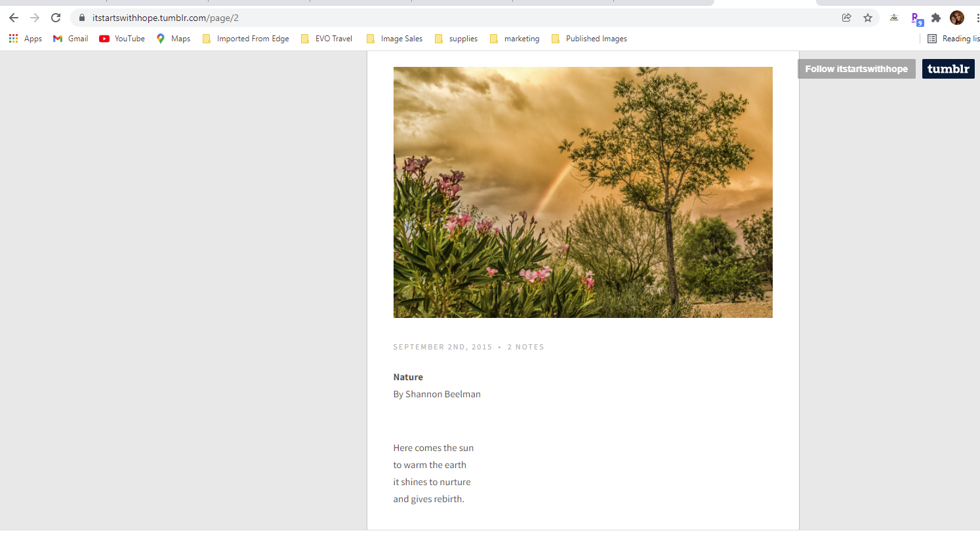
Task: Open the Published Images bookmark folder
Action: 589,39
